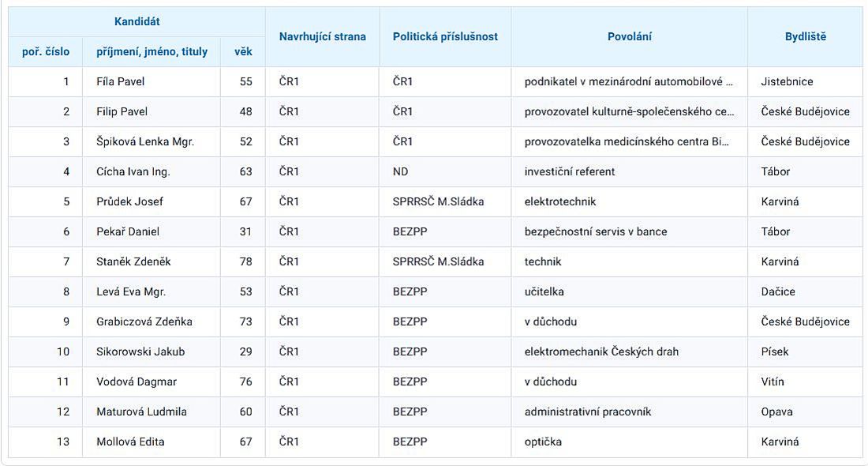This screenshot has height=466, width=868.
Task: Click the Jistebnice residence cell
Action: (x=787, y=81)
